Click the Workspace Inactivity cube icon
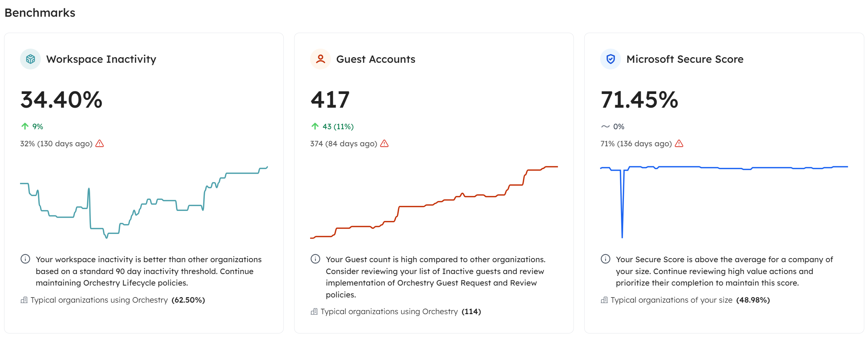868x342 pixels. tap(30, 59)
